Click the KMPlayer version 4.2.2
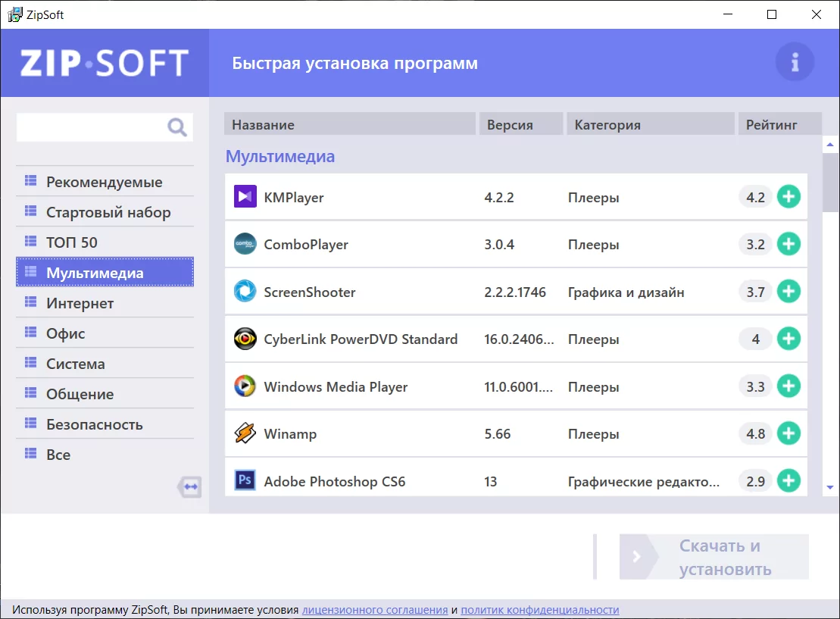The width and height of the screenshot is (840, 619). pyautogui.click(x=498, y=198)
